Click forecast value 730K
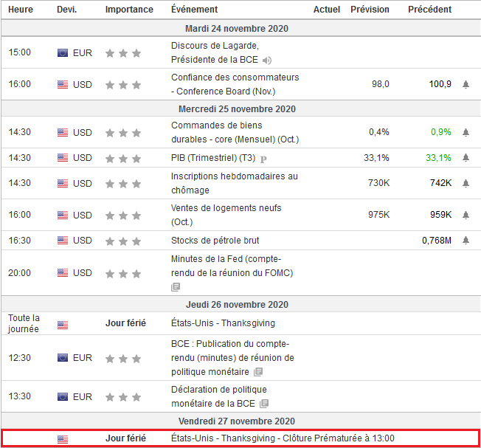The image size is (481, 448). tap(379, 183)
